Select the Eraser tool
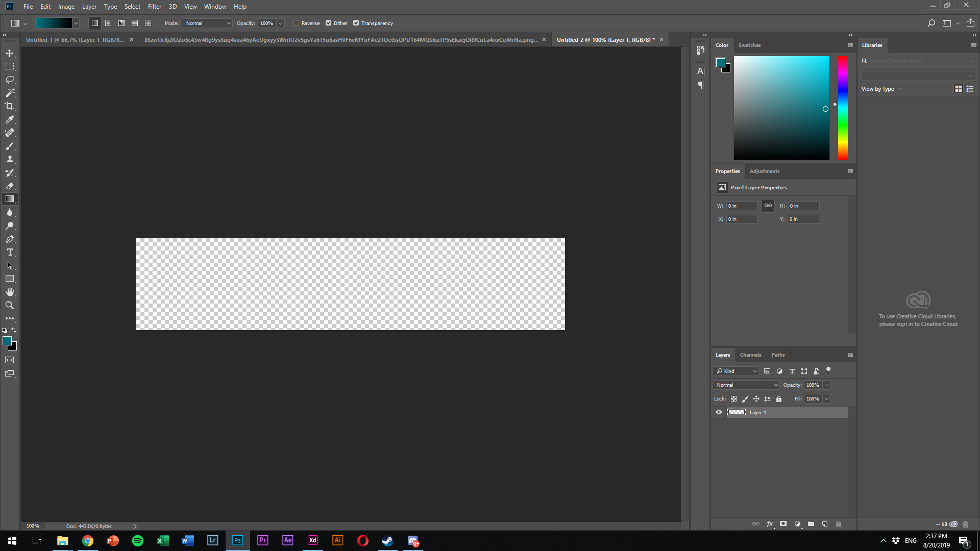Image resolution: width=980 pixels, height=551 pixels. point(10,186)
